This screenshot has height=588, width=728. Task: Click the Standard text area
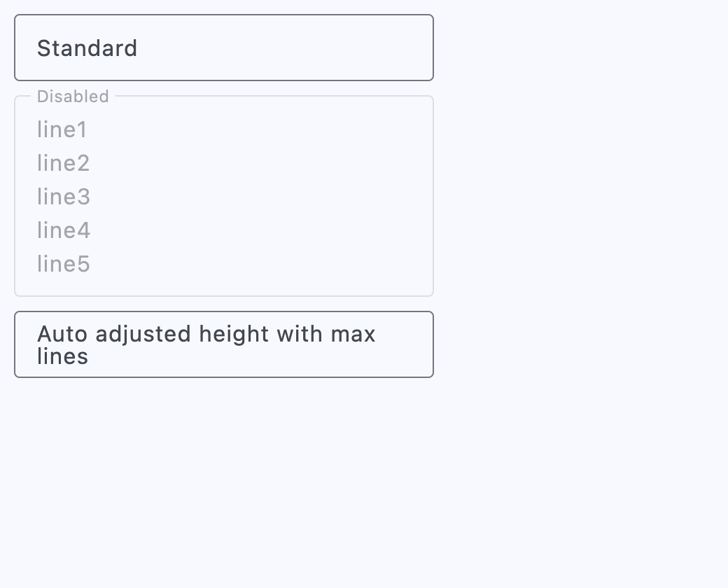coord(224,48)
